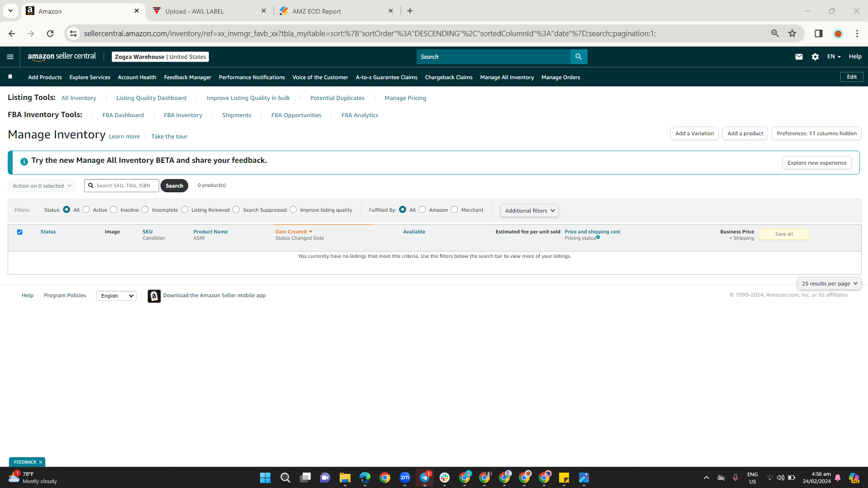Open the FBA Inventory tool link
868x488 pixels.
tap(183, 115)
